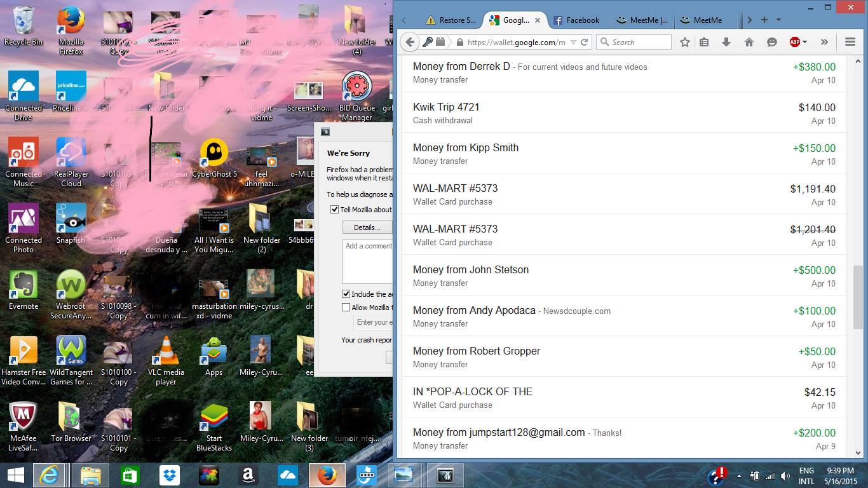This screenshot has width=868, height=488.
Task: Click the Details button in crash dialog
Action: point(367,227)
